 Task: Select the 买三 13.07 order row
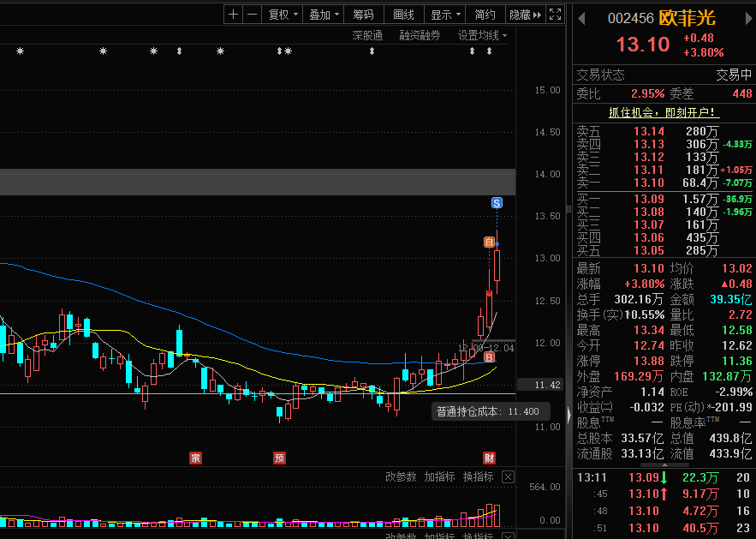pos(664,225)
